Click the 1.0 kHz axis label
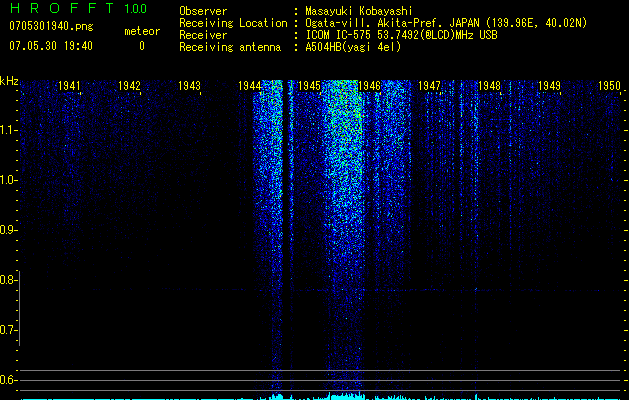629x400 pixels. pyautogui.click(x=8, y=180)
